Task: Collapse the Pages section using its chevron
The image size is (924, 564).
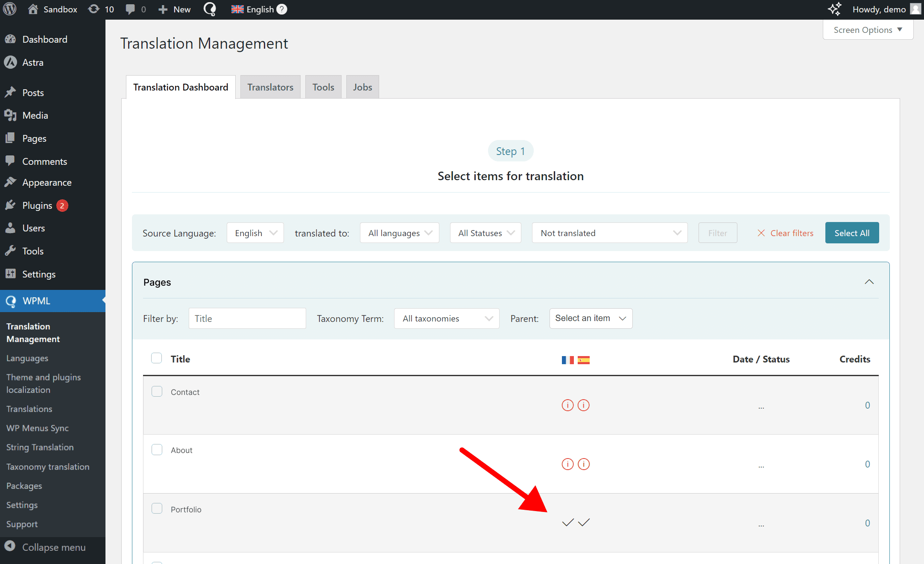Action: point(869,282)
